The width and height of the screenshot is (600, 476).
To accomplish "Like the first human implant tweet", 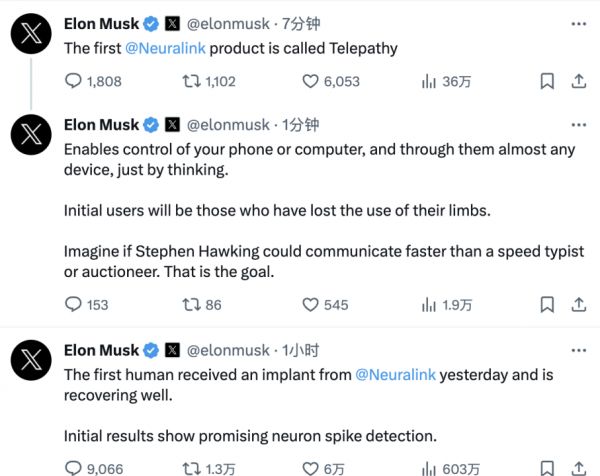I will (x=310, y=467).
